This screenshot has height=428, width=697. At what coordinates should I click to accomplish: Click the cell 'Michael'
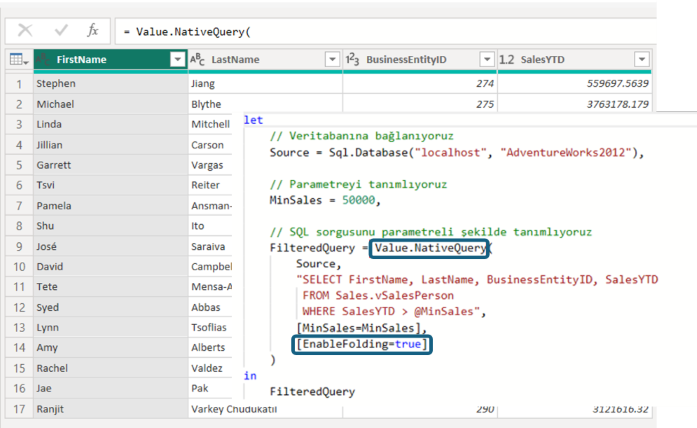tap(110, 104)
